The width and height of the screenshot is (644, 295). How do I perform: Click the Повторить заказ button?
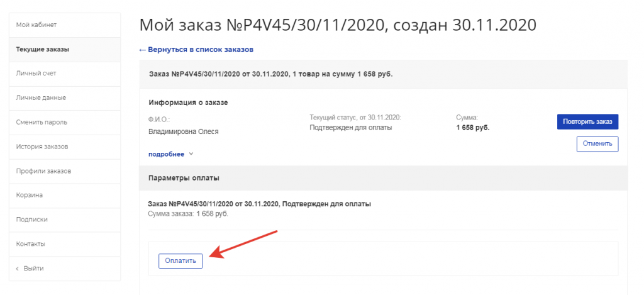(x=588, y=122)
